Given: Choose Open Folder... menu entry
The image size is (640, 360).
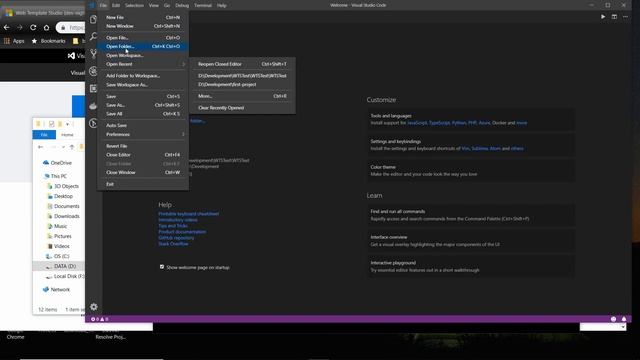Looking at the screenshot, I should point(143,47).
